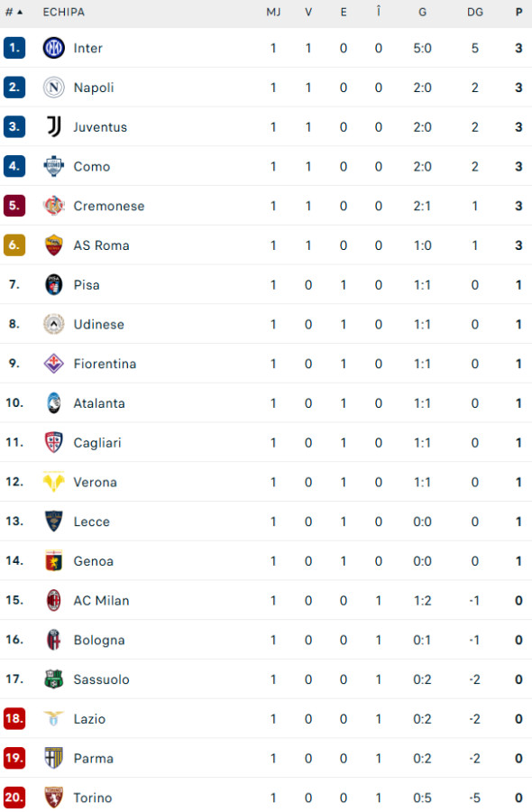Open the Cremonese team page
The width and height of the screenshot is (532, 812).
click(x=109, y=206)
